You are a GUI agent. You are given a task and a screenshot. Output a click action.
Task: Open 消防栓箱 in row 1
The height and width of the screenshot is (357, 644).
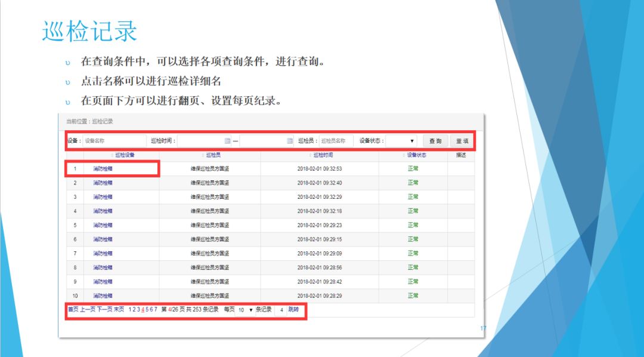tap(103, 168)
